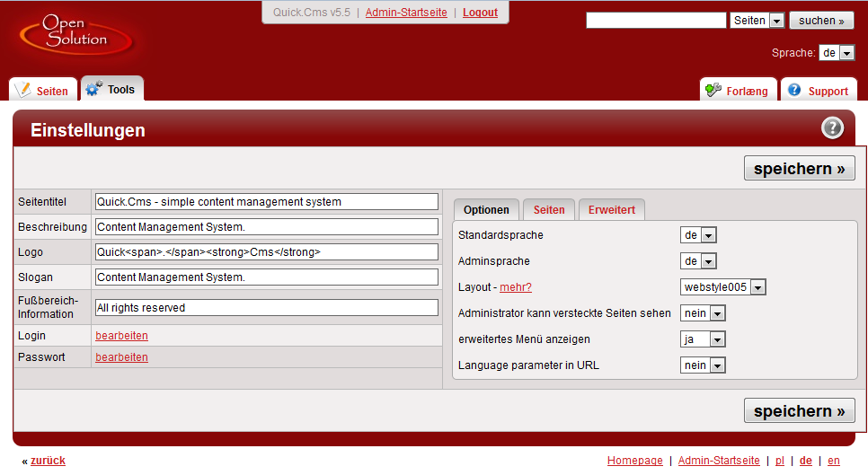This screenshot has height=475, width=868.
Task: Expand the search scope Seiten dropdown
Action: point(757,21)
